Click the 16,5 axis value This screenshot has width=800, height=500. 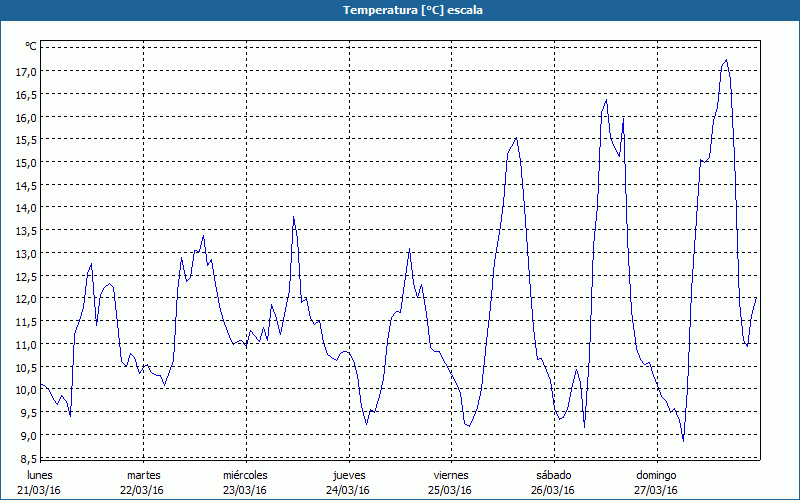click(x=27, y=95)
